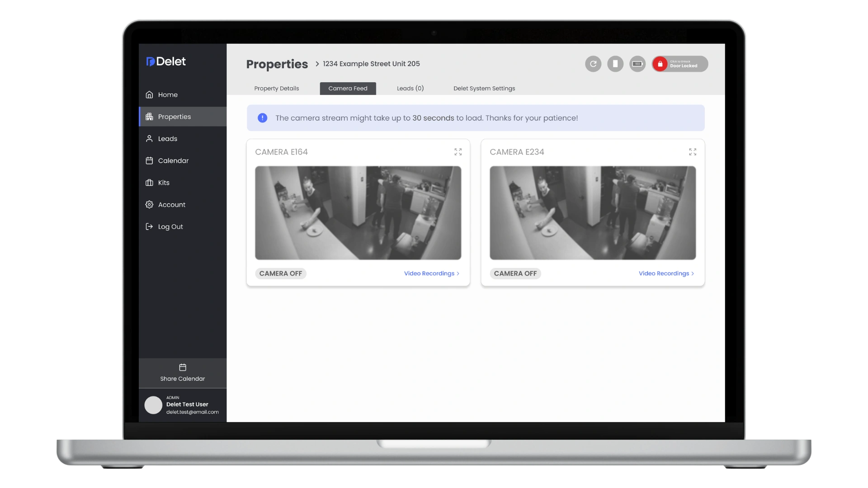This screenshot has width=868, height=488.
Task: Click the battery level 100 icon
Action: click(x=637, y=64)
